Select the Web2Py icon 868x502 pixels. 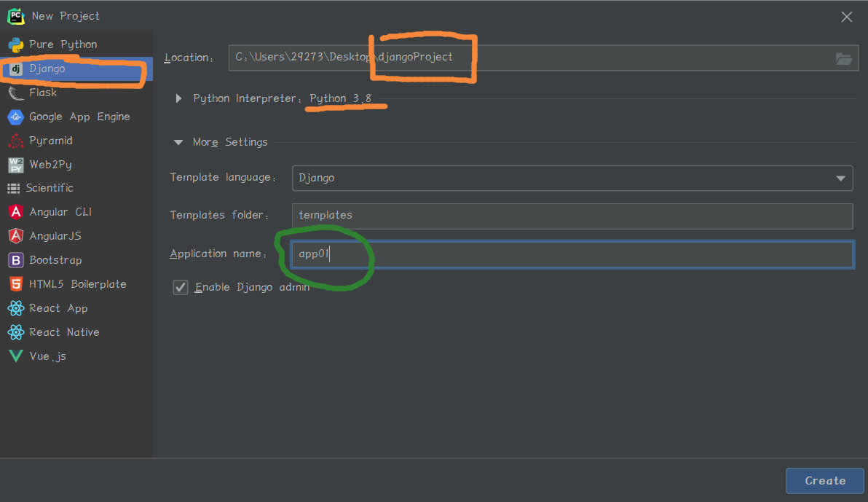pos(15,165)
